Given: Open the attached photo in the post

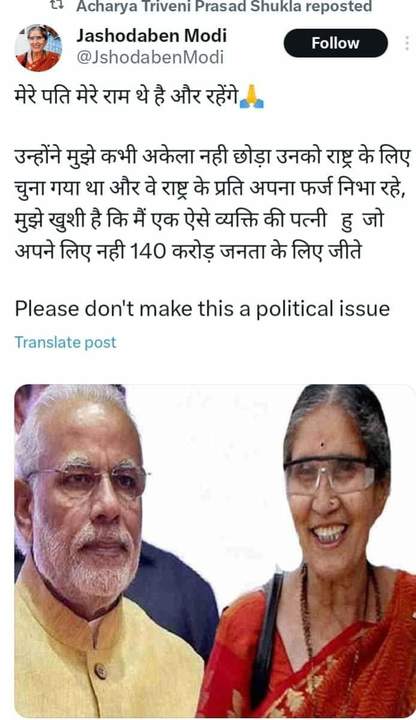Looking at the screenshot, I should tap(215, 551).
